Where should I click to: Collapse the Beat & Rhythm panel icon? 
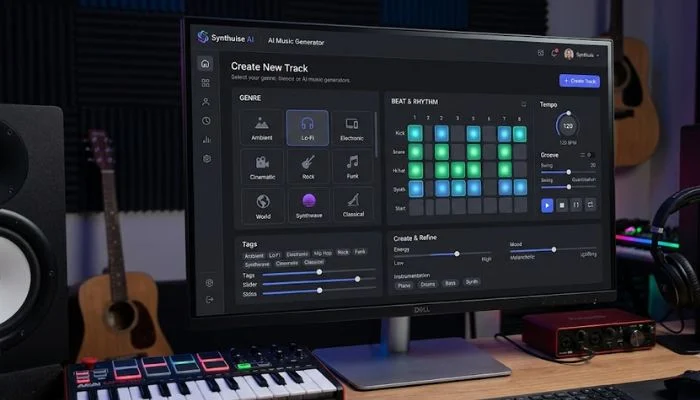point(524,104)
